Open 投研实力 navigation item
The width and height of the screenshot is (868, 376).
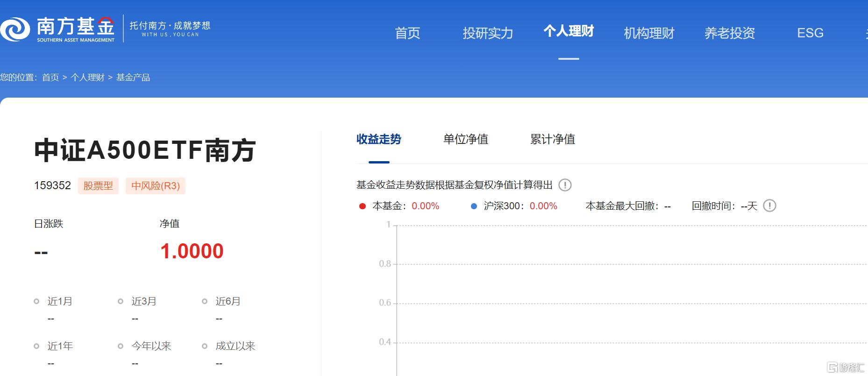pos(488,33)
